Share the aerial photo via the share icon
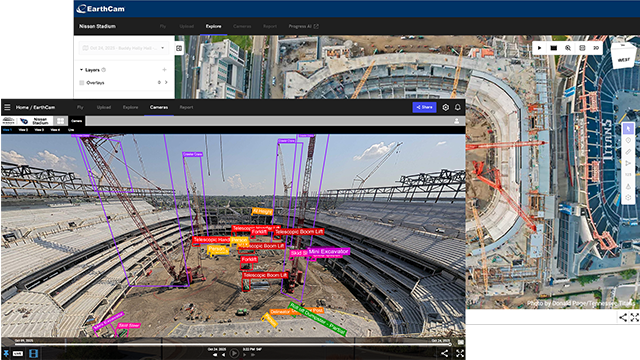Image resolution: width=640 pixels, height=360 pixels. (x=623, y=317)
